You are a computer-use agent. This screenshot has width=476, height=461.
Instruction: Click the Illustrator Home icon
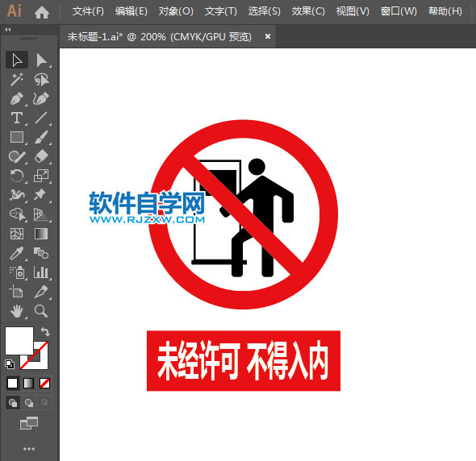coord(42,12)
